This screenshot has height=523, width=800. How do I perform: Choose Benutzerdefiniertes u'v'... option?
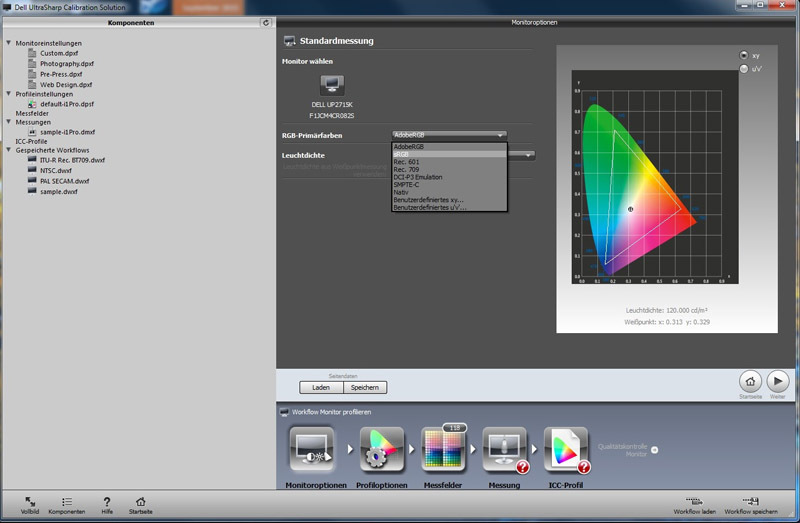[x=449, y=208]
